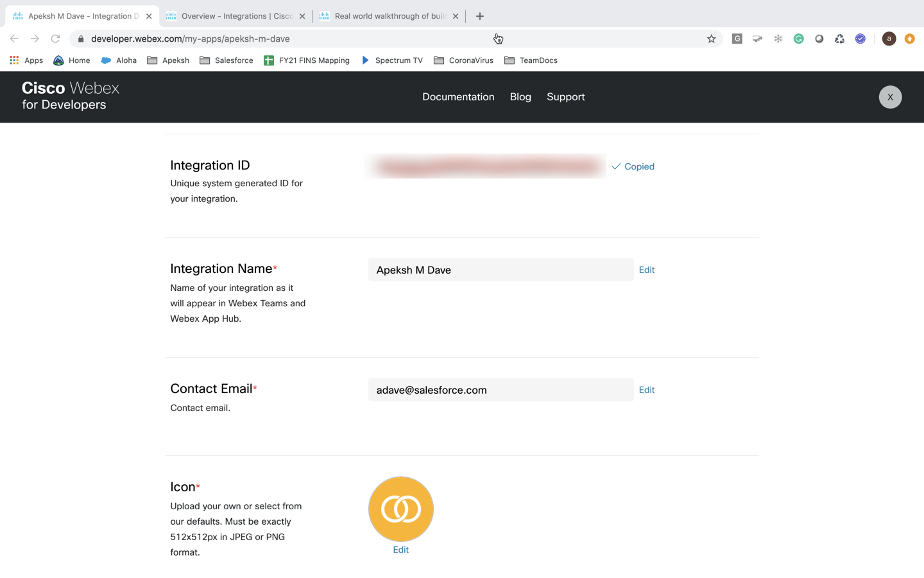Open the screen-sharing extension icon
Image resolution: width=924 pixels, height=578 pixels.
(x=757, y=39)
